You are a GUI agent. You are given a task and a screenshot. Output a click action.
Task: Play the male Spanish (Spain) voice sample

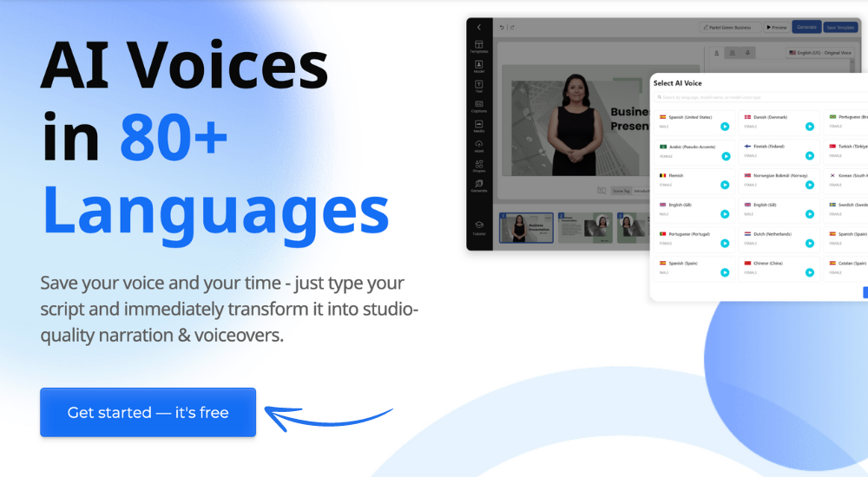(725, 272)
